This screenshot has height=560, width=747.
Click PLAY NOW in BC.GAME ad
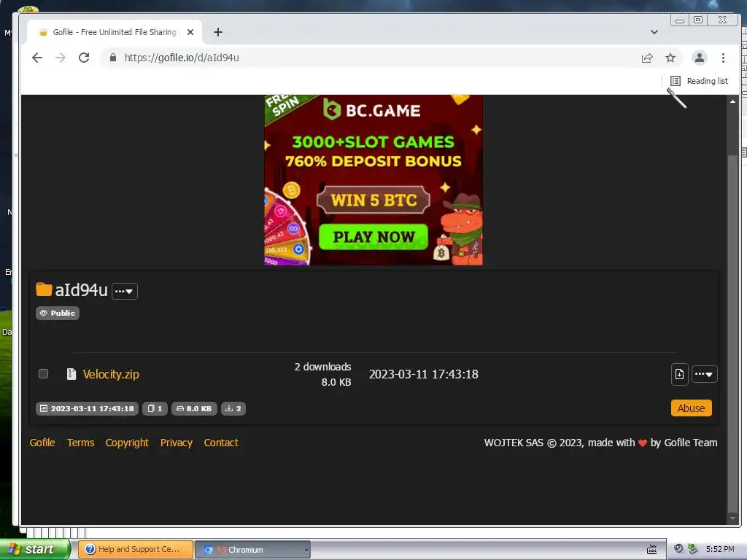[373, 237]
